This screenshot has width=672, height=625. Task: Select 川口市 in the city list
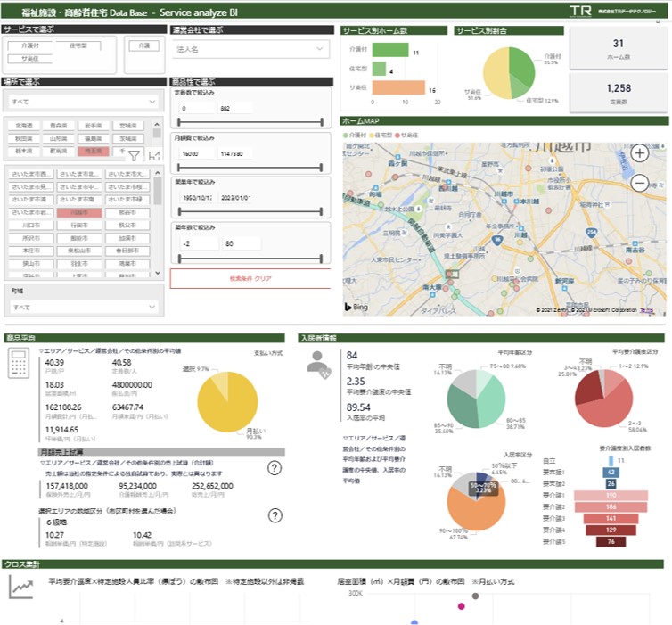point(31,225)
